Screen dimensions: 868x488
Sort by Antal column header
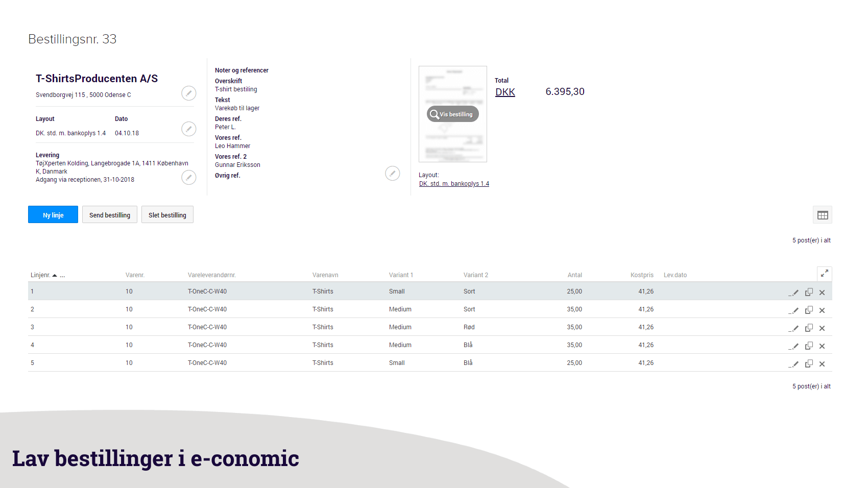(575, 275)
